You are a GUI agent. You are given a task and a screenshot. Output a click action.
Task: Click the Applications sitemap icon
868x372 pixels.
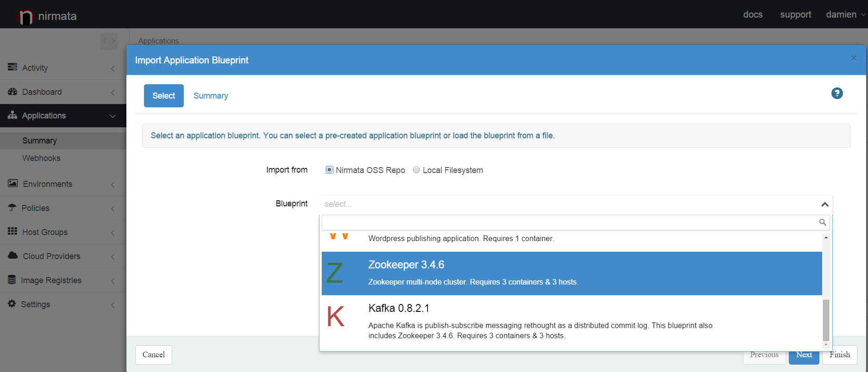pyautogui.click(x=12, y=115)
